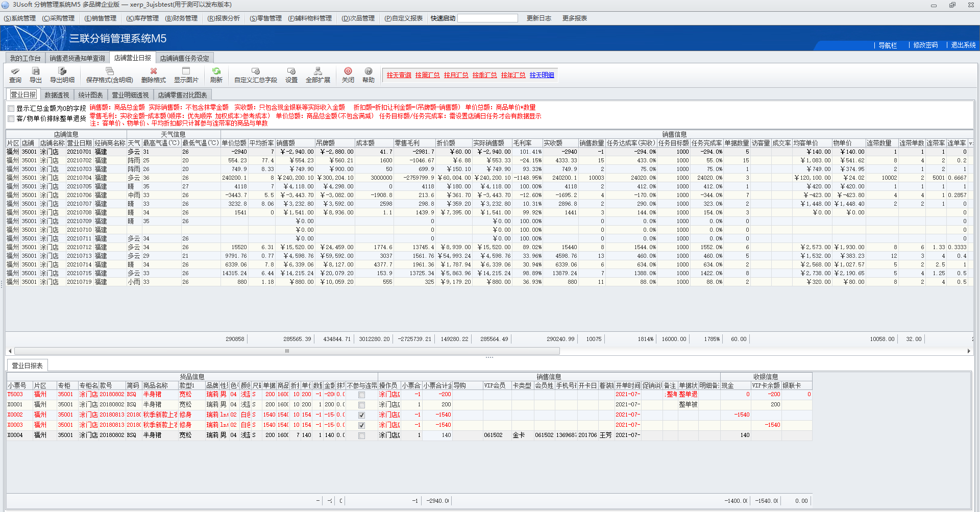Viewport: 980px width, 512px height.
Task: Switch to 销售退货通知单查询 tab
Action: click(77, 58)
